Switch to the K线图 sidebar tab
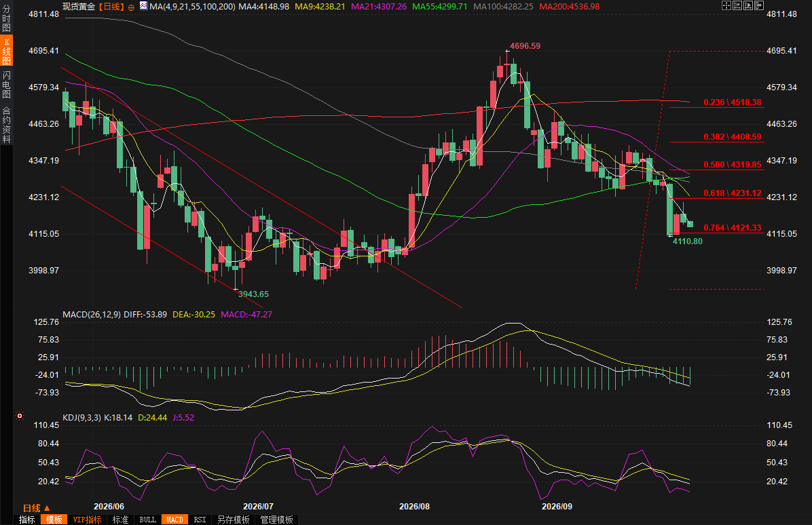 (x=6, y=52)
